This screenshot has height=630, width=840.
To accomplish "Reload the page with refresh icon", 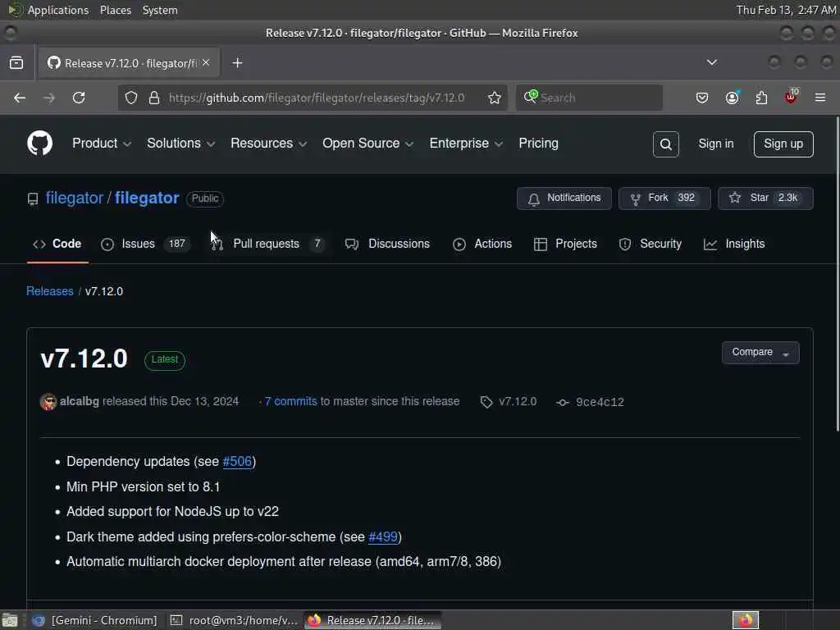I will pyautogui.click(x=79, y=98).
